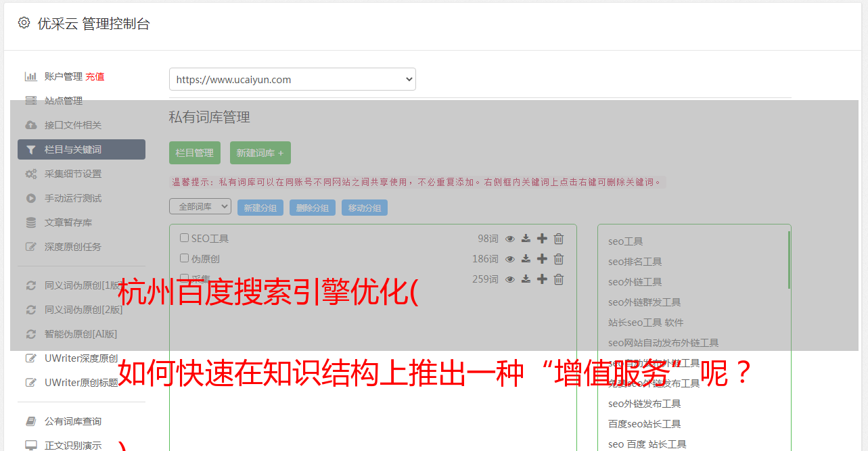Click the play circle icon for 手动运行测试
The image size is (868, 451).
coord(30,198)
